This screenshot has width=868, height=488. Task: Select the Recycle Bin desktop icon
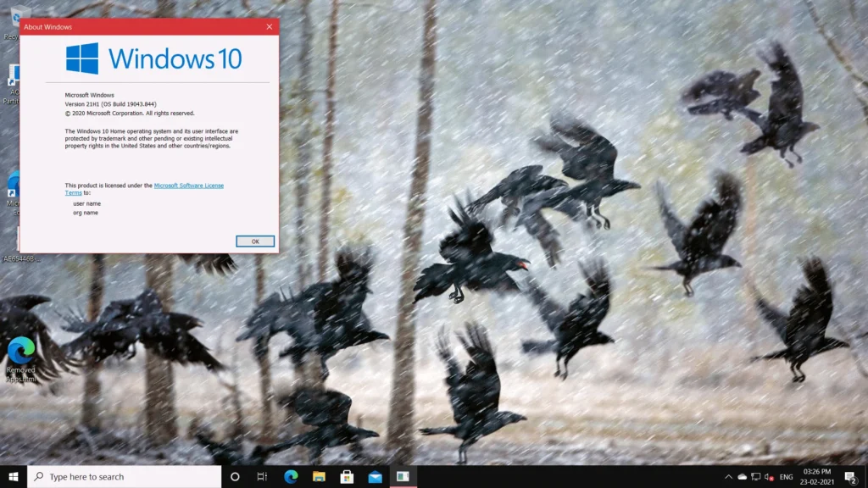[12, 22]
